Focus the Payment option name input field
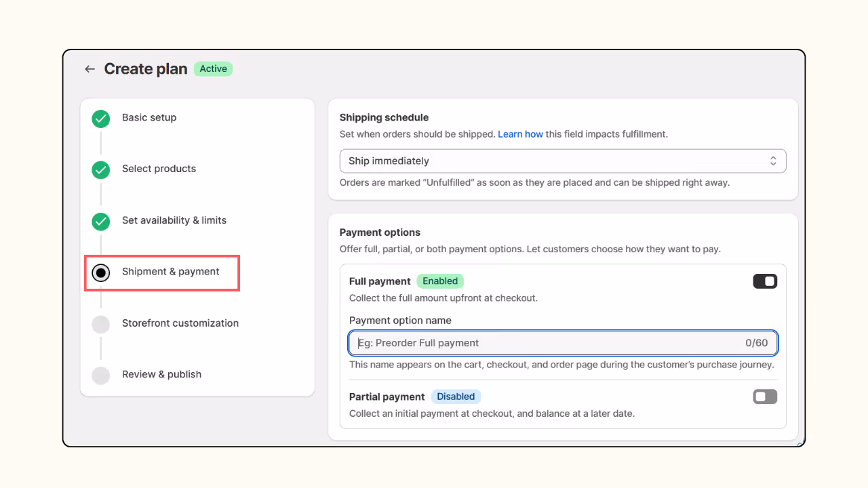Viewport: 868px width, 488px height. 563,343
